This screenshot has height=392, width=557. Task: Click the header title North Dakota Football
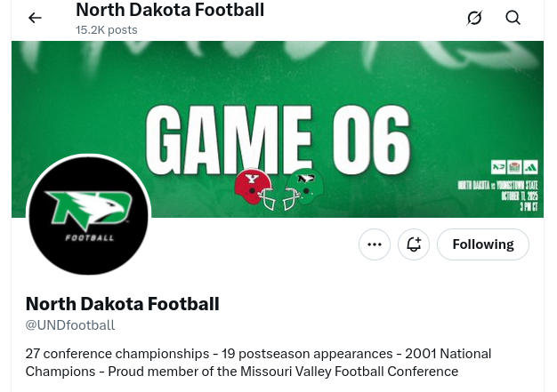tap(170, 11)
